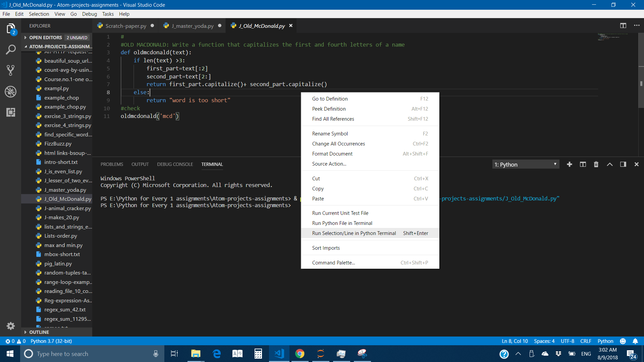Open the Manage settings gear
The height and width of the screenshot is (362, 644).
point(11,326)
